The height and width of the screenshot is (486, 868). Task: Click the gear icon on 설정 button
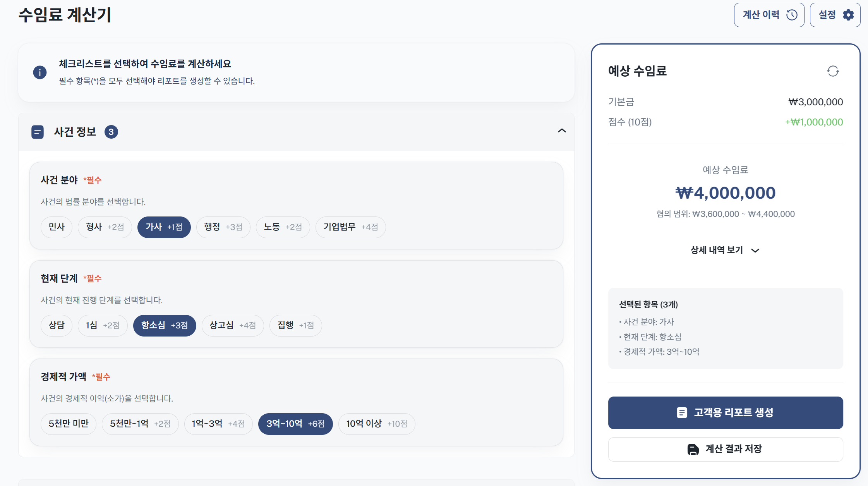point(848,15)
